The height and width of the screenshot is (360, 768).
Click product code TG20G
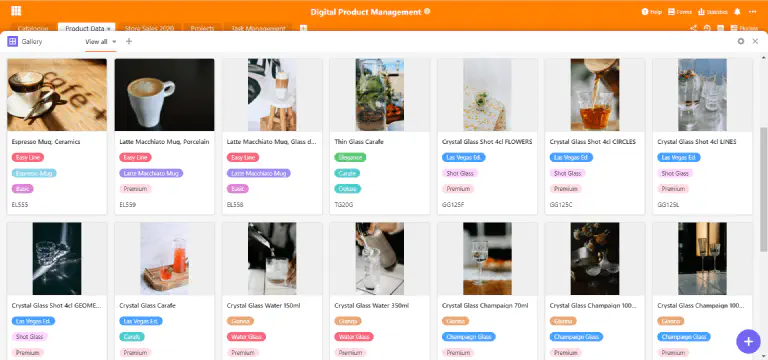(344, 205)
